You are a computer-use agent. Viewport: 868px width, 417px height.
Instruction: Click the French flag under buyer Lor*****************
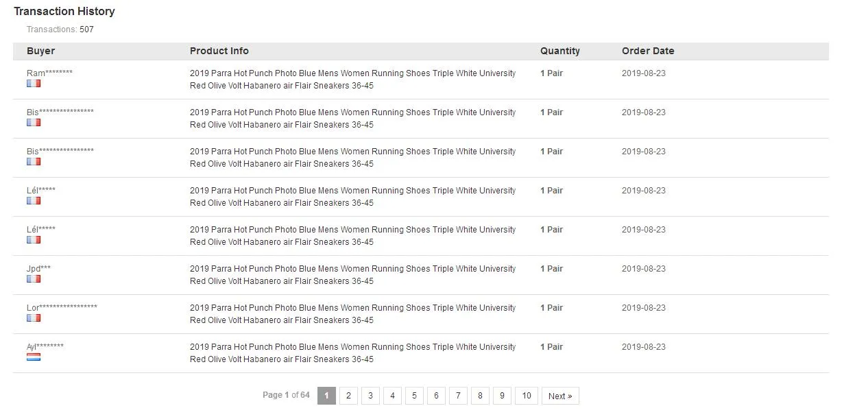pos(34,318)
